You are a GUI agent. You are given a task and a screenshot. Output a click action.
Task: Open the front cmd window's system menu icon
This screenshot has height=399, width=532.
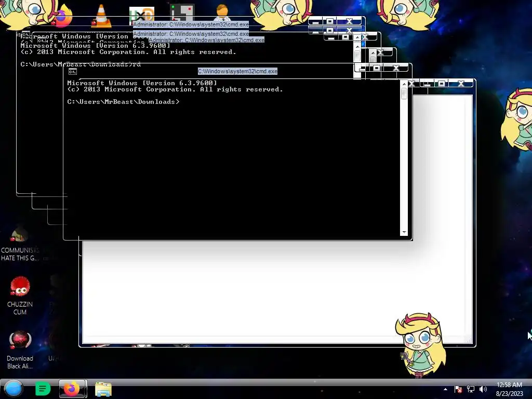point(73,72)
